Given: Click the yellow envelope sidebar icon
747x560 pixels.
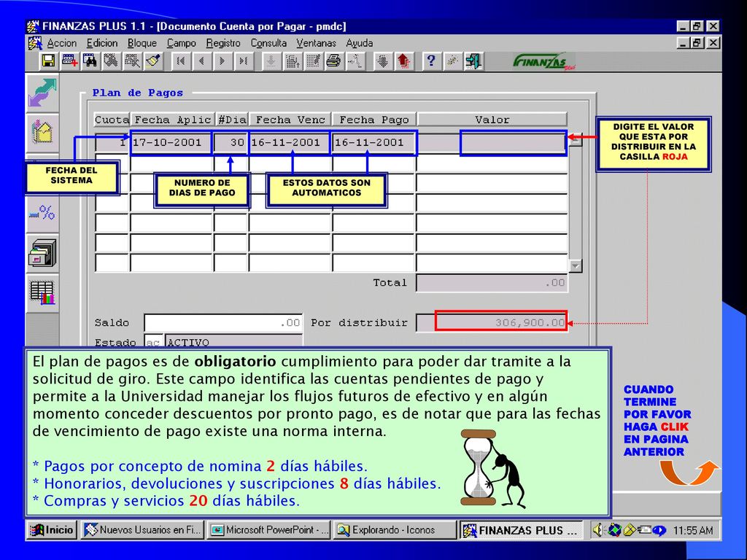Looking at the screenshot, I should [42, 133].
